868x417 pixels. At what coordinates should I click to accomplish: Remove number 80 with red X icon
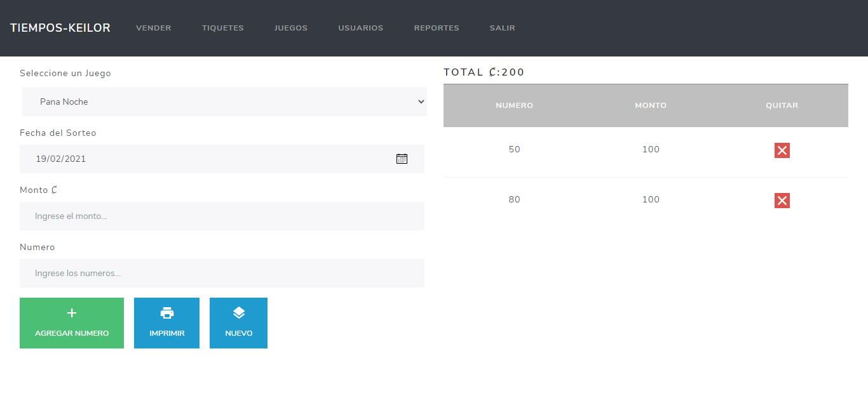tap(782, 201)
